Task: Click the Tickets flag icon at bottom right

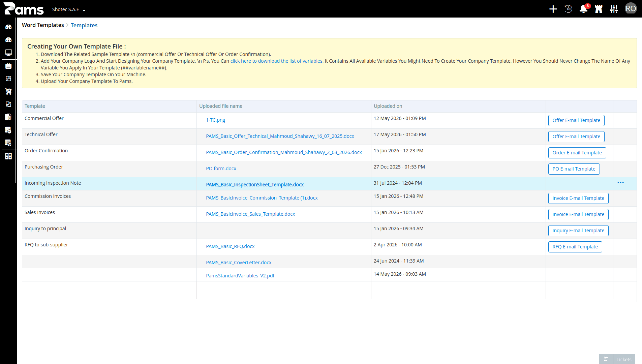Action: [606, 359]
